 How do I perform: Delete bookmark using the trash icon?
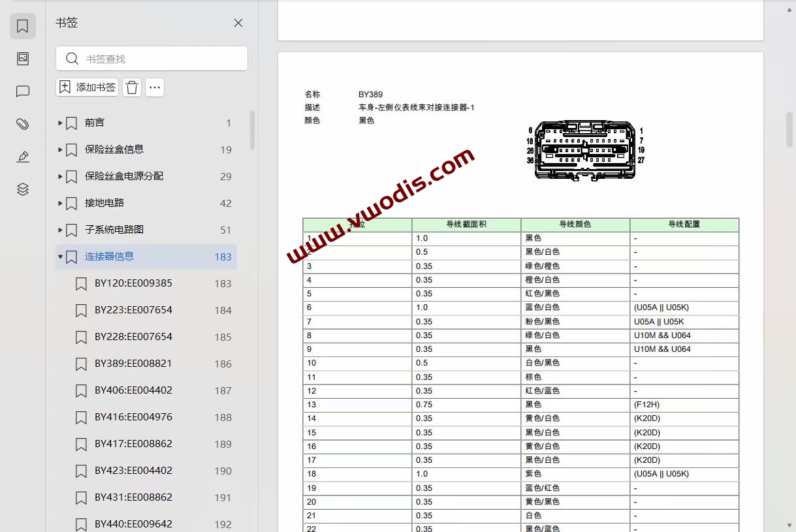click(x=131, y=87)
